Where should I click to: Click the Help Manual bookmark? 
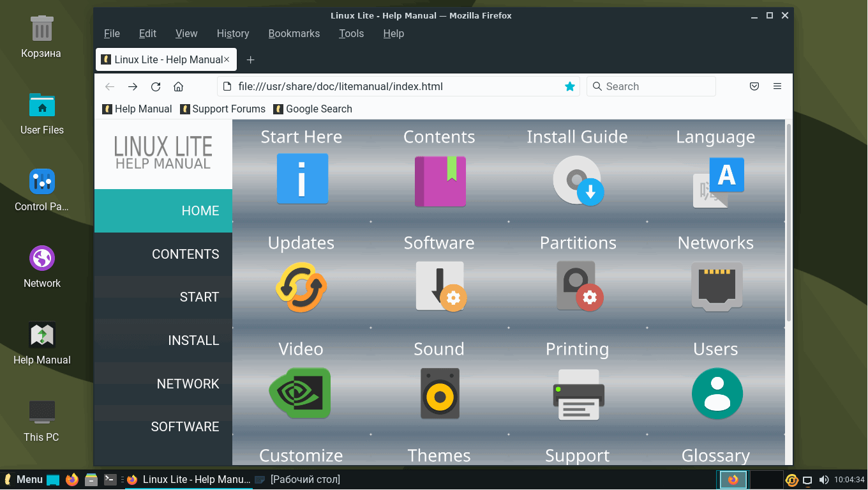click(137, 109)
